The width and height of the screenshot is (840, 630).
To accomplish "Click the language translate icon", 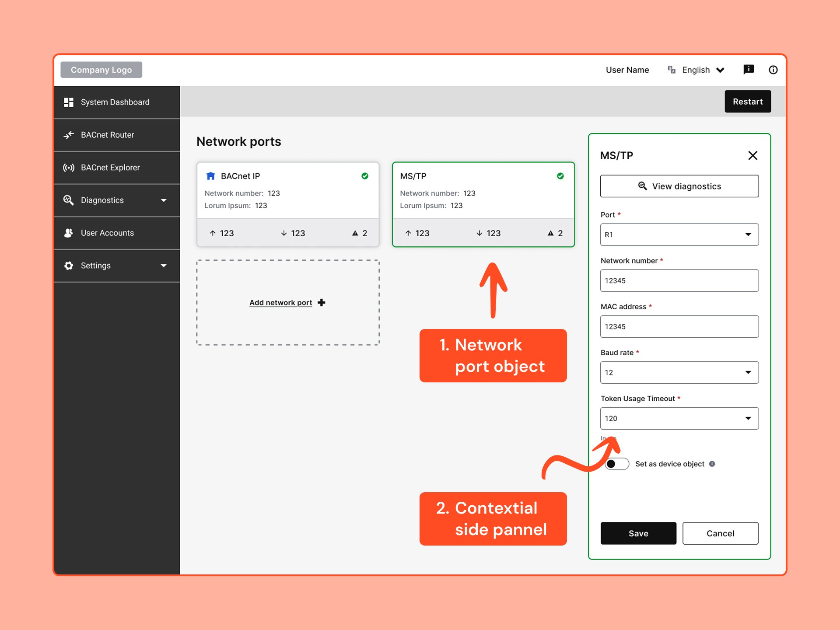I will 672,70.
